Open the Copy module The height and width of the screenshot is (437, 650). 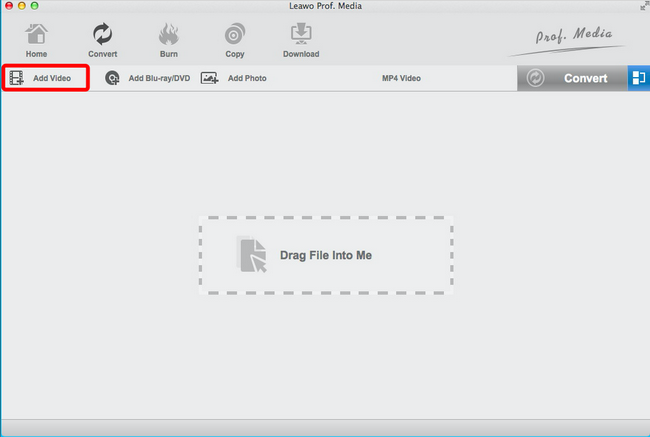pyautogui.click(x=235, y=40)
